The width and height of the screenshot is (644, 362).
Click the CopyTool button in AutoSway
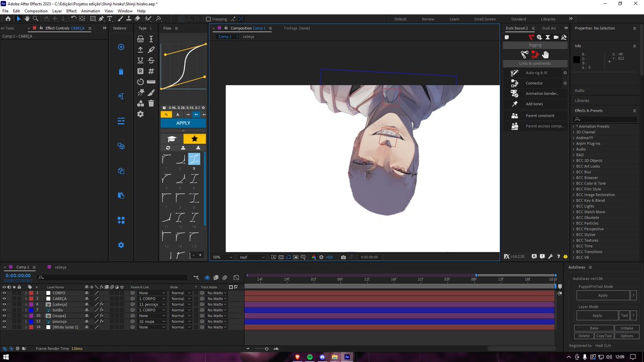[604, 336]
